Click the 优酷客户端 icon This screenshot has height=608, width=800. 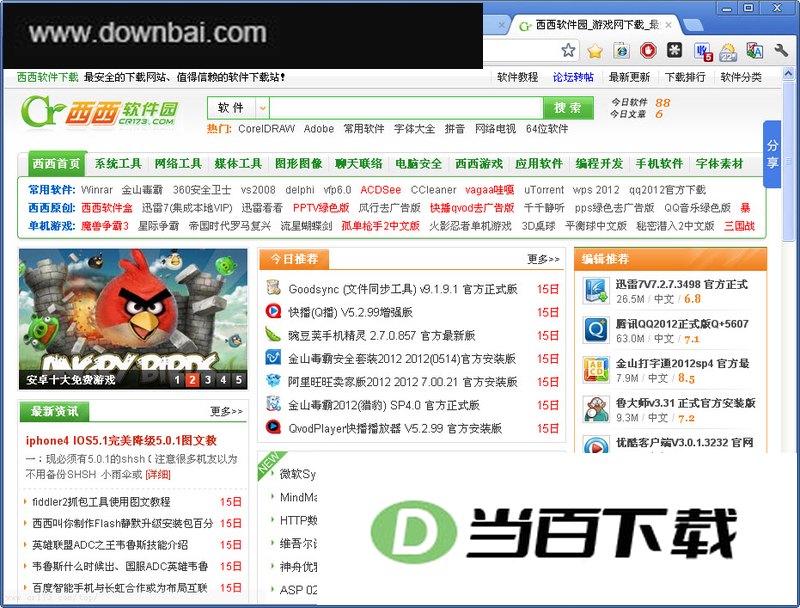tap(596, 444)
